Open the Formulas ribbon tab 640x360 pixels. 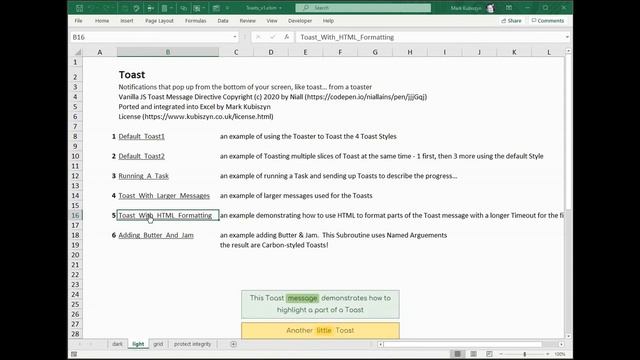tap(196, 21)
